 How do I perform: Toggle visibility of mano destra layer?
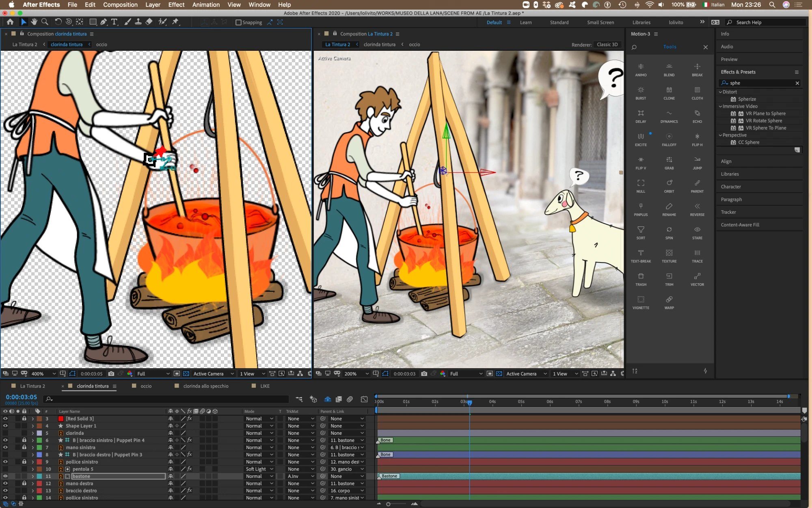pos(5,484)
